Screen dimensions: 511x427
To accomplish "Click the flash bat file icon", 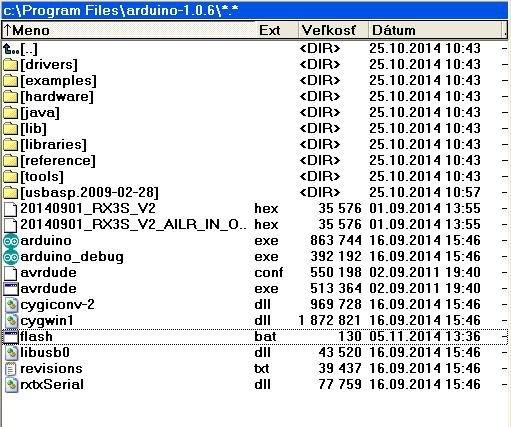I will (11, 337).
